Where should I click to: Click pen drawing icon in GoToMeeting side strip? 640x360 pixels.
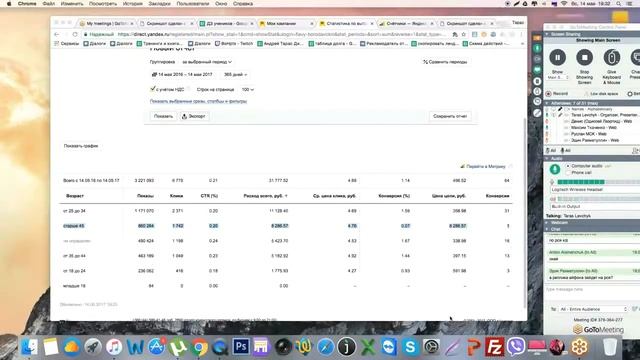537,113
